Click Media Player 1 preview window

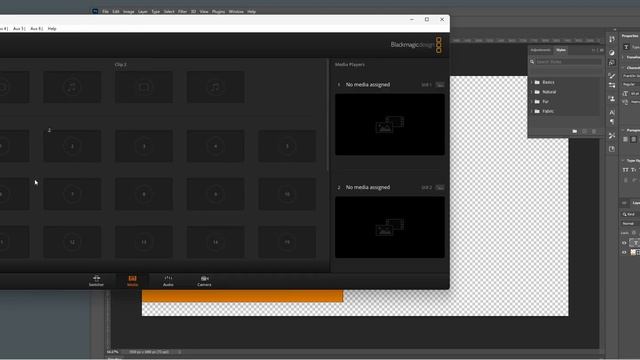tap(390, 124)
